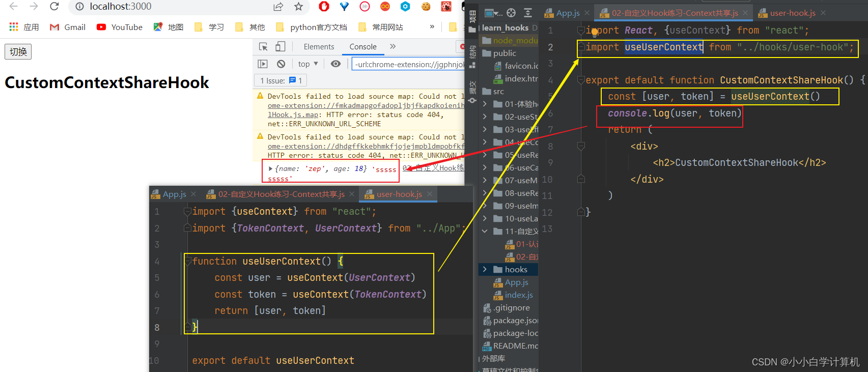Switch to the Elements DevTools tab
Screen dimensions: 868x372
(x=319, y=47)
